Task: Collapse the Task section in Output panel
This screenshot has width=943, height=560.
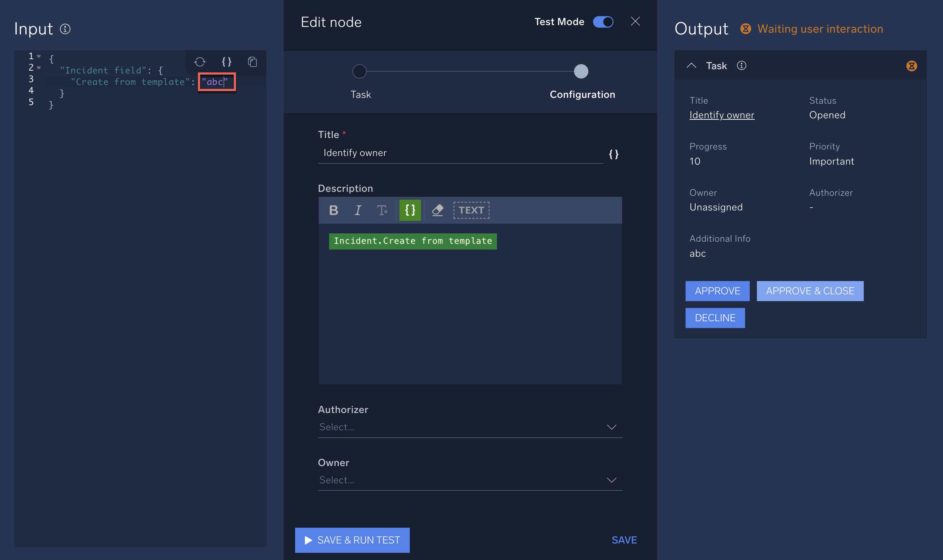Action: tap(692, 65)
